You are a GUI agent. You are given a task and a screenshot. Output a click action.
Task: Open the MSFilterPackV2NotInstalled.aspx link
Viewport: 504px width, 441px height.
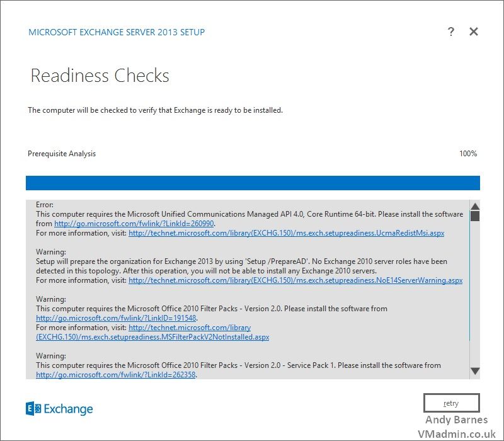(x=152, y=337)
